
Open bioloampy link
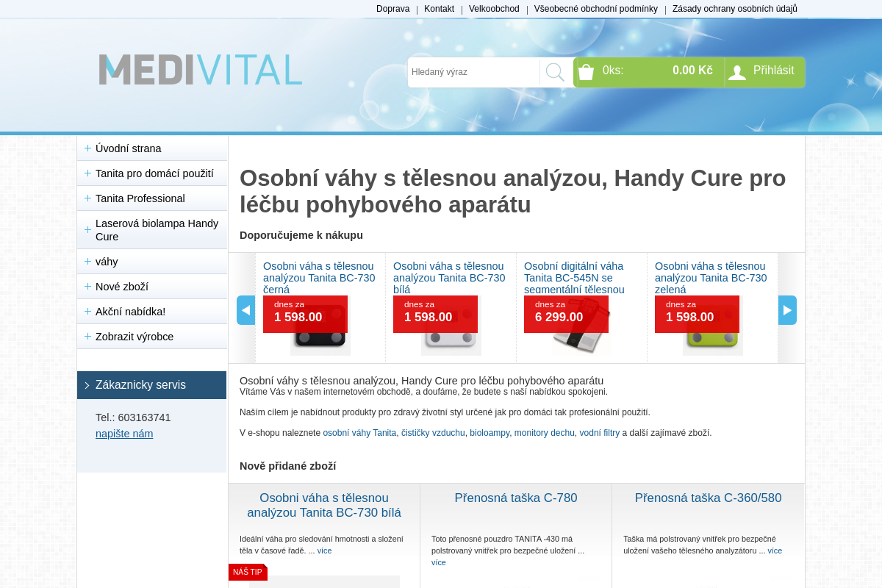[x=490, y=433]
